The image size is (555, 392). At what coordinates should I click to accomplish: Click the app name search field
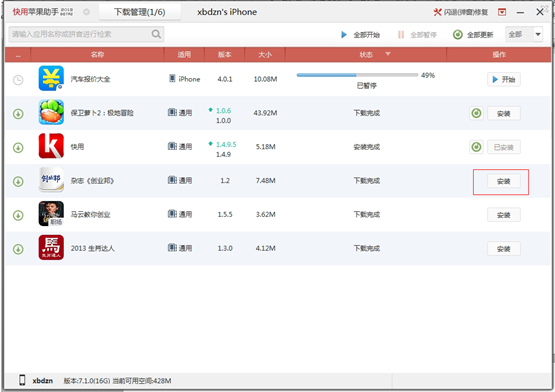click(x=86, y=34)
